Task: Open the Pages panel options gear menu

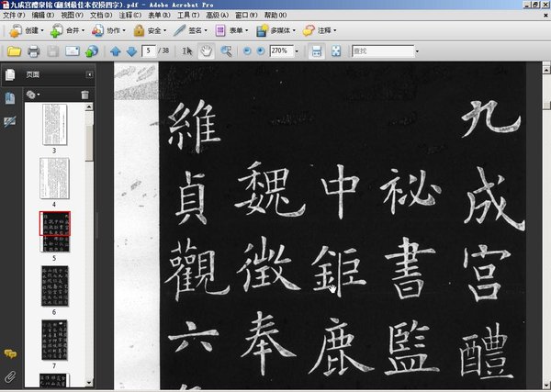Action: pos(32,95)
